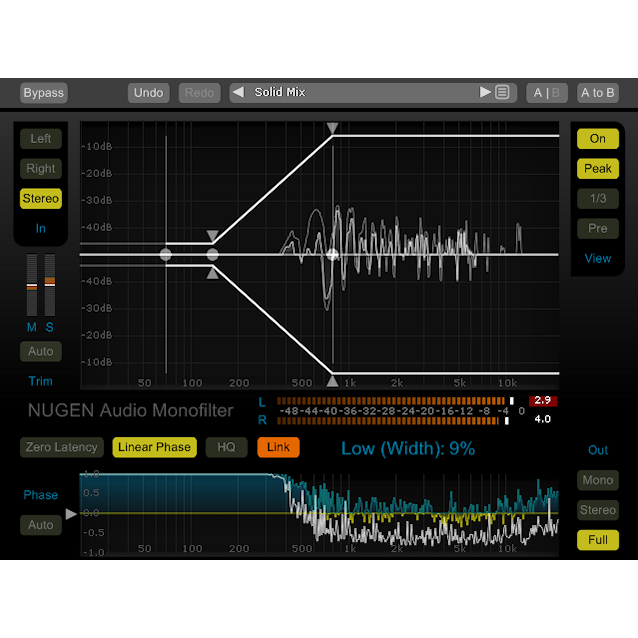The width and height of the screenshot is (638, 638).
Task: Click the phase arrow marker left of graph
Action: coord(70,514)
